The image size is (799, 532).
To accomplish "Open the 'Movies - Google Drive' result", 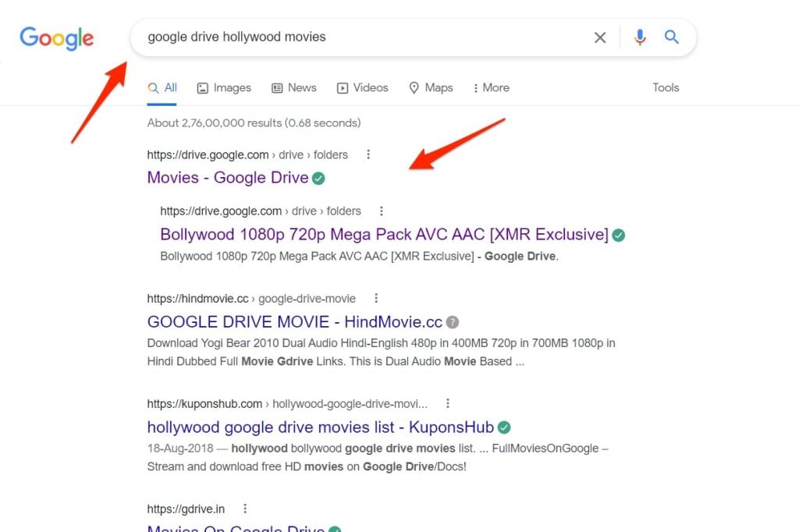I will pyautogui.click(x=228, y=177).
